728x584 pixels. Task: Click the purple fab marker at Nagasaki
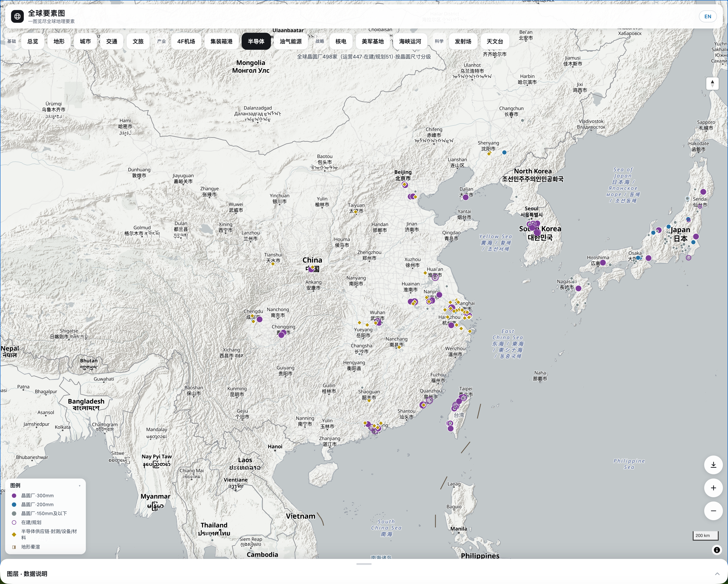578,288
